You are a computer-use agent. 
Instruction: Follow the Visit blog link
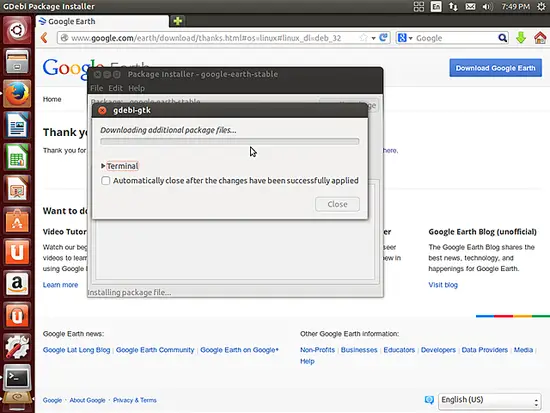click(x=443, y=285)
